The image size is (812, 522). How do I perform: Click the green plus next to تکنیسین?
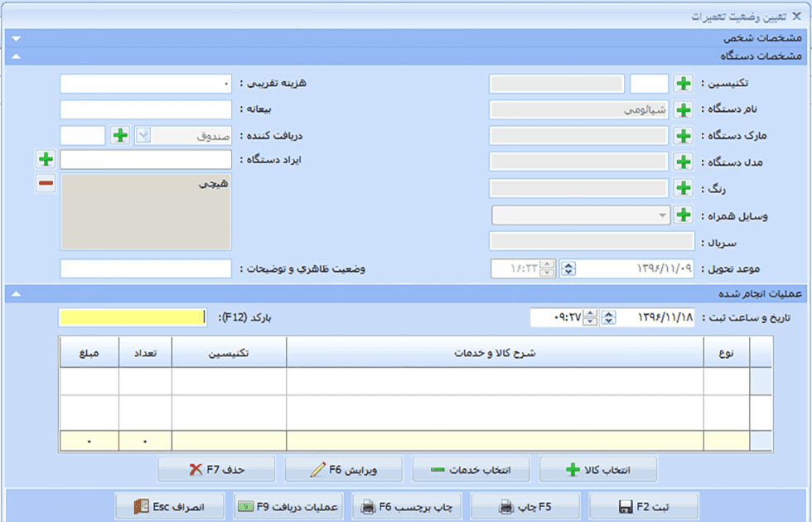pos(683,84)
